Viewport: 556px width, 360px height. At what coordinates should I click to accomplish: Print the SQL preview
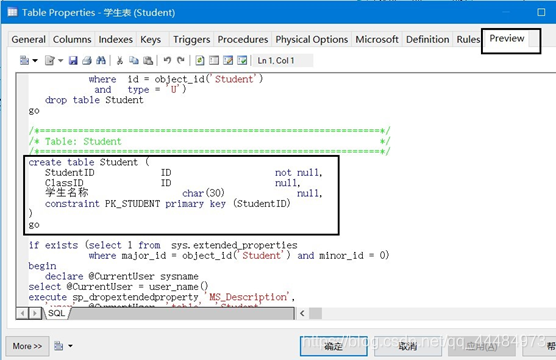tap(87, 61)
